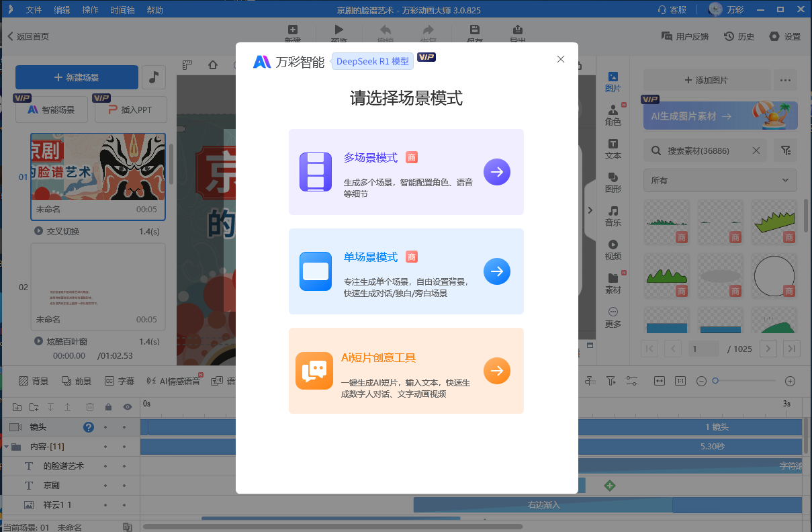The height and width of the screenshot is (532, 812).
Task: Click the home icon above the canvas
Action: pyautogui.click(x=213, y=65)
